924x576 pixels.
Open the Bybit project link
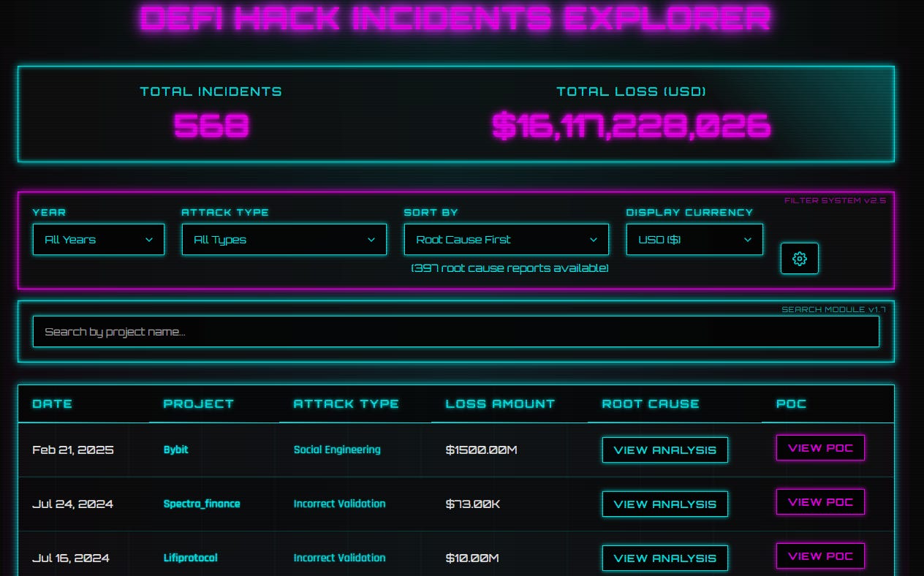pos(176,450)
